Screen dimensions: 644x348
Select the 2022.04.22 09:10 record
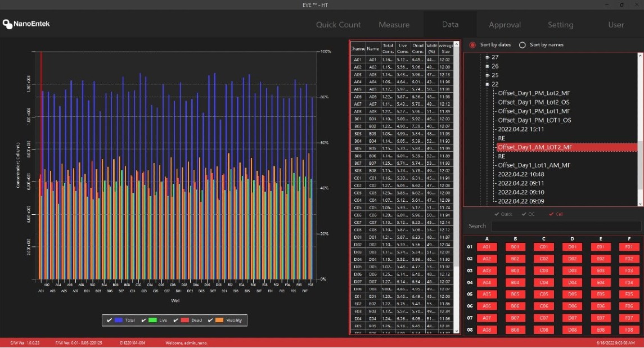click(521, 192)
